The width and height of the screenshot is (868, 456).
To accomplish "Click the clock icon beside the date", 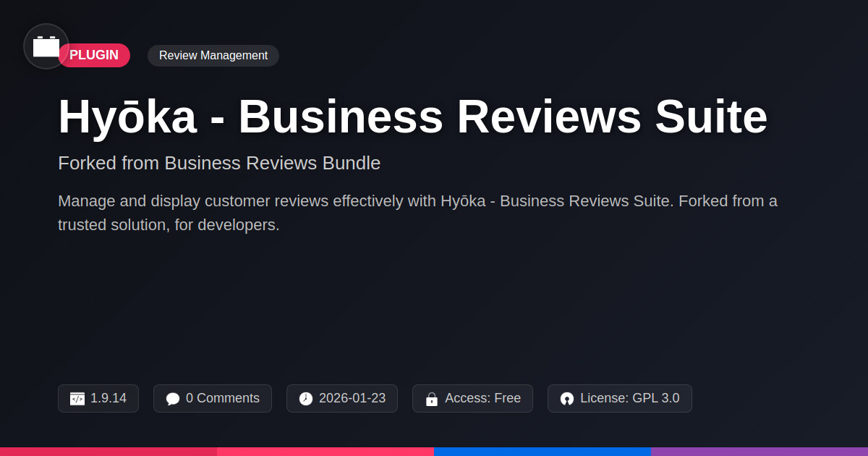I will (x=306, y=399).
